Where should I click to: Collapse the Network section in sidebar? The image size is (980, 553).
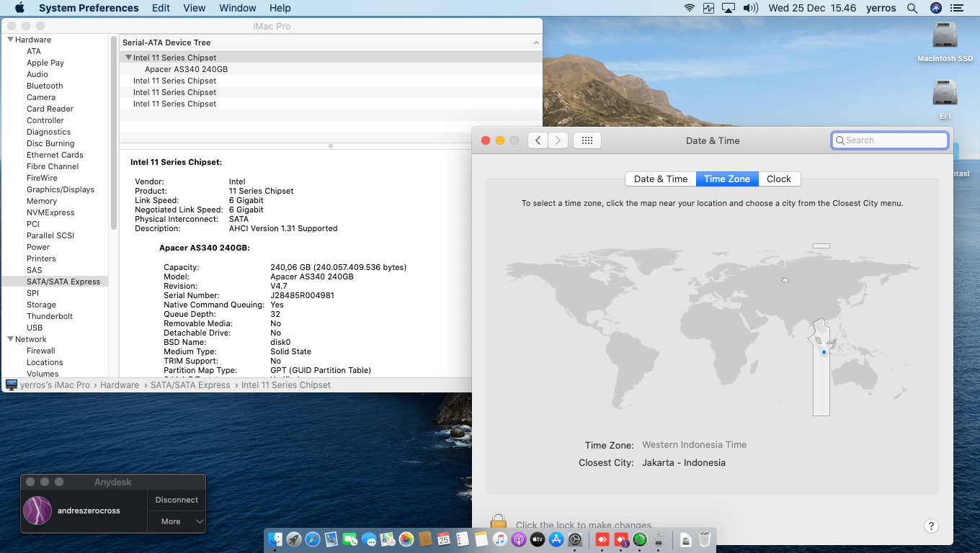tap(10, 339)
